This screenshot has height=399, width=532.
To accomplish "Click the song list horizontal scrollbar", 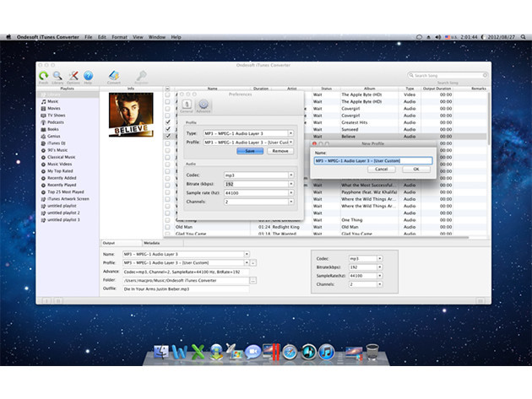I will 318,238.
